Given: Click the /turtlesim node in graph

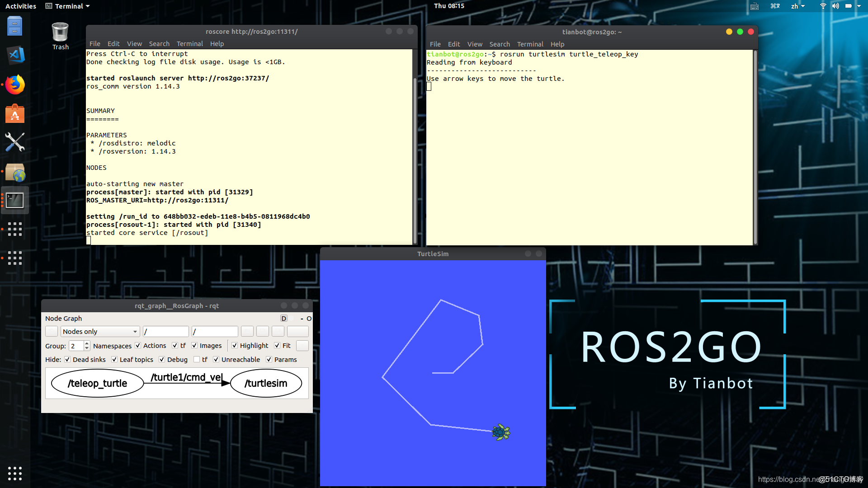Looking at the screenshot, I should pos(266,384).
